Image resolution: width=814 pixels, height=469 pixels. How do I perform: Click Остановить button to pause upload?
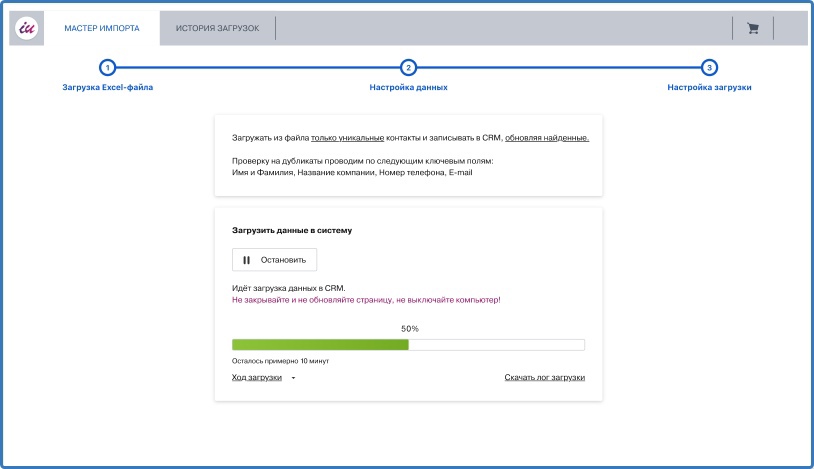tap(274, 260)
